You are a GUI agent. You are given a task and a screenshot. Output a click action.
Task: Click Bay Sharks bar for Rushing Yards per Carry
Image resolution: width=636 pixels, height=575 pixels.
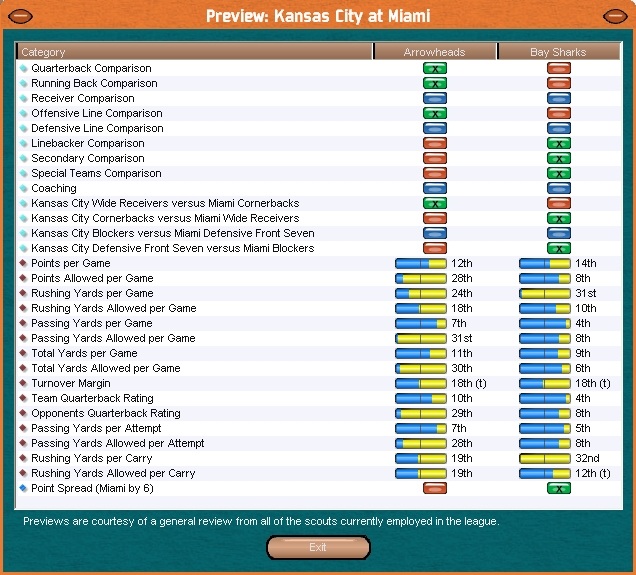[545, 458]
